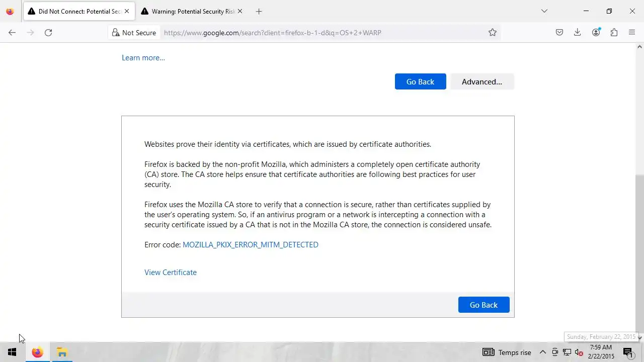Open the Learn more link
This screenshot has width=644, height=362.
point(143,58)
